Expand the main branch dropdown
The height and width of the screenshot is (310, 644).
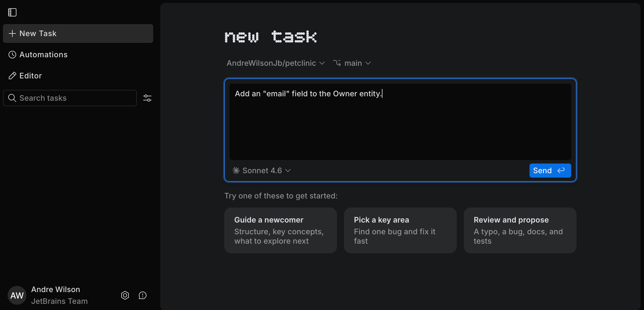pyautogui.click(x=352, y=63)
